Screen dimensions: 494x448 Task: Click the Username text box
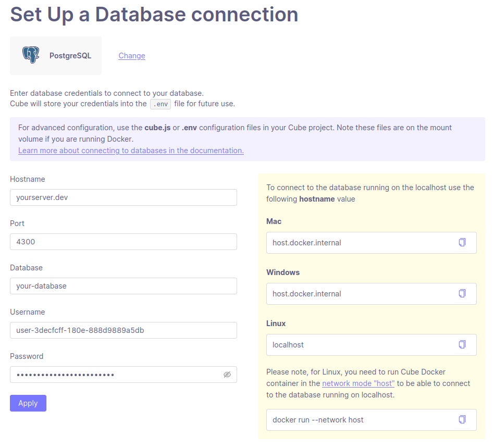(123, 330)
